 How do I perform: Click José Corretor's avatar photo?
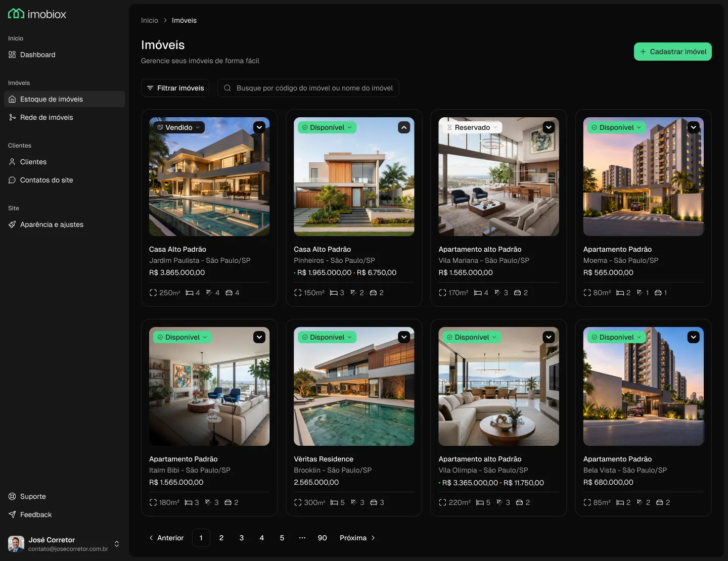point(16,544)
